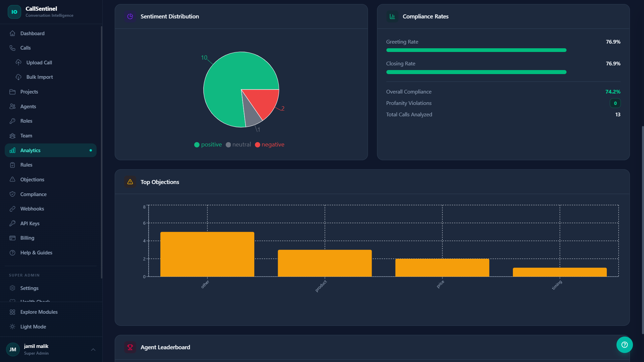Open Help & Guides

[x=36, y=252]
